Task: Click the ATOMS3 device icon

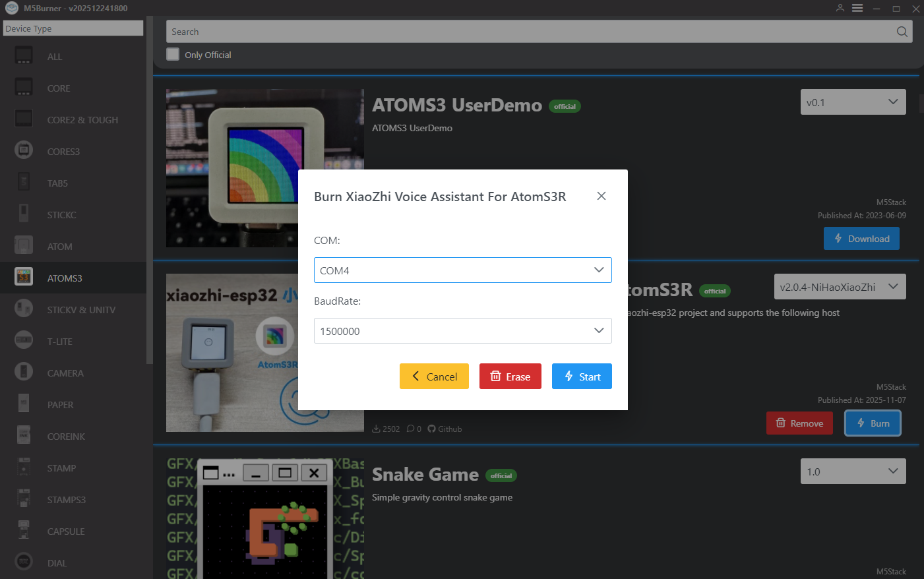Action: (x=24, y=278)
